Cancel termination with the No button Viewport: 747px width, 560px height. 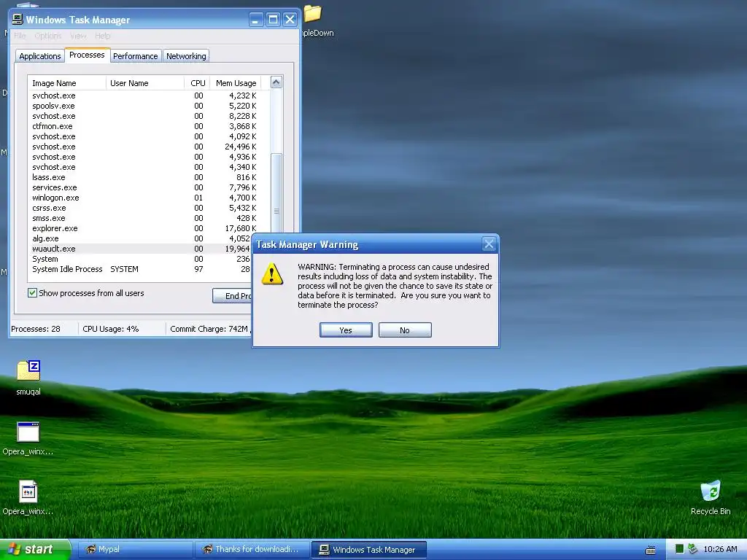click(405, 330)
